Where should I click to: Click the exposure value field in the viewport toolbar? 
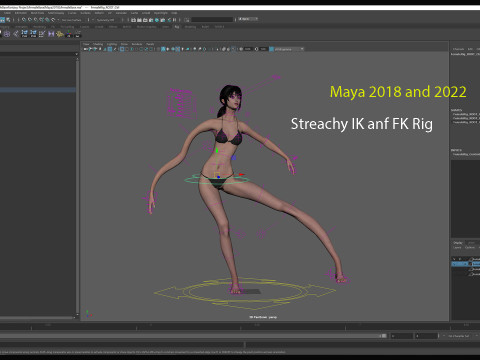(248, 49)
